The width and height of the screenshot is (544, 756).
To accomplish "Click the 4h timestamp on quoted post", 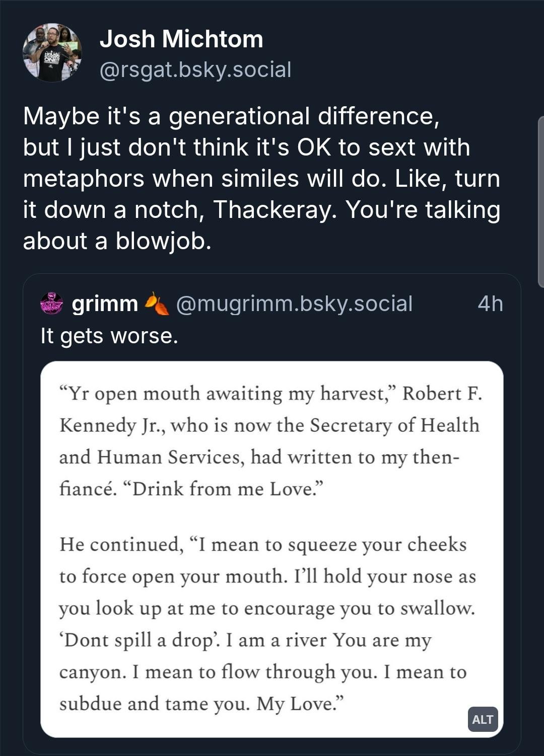I will click(x=490, y=304).
